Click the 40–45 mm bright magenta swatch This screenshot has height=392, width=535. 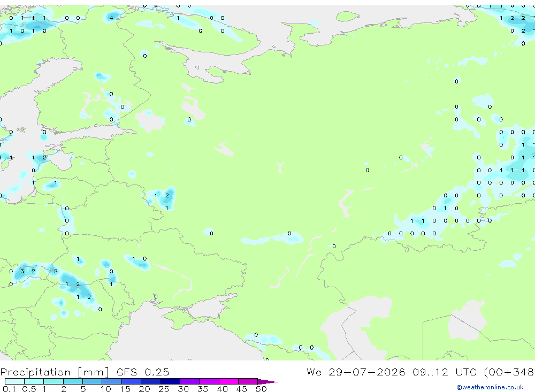point(228,381)
